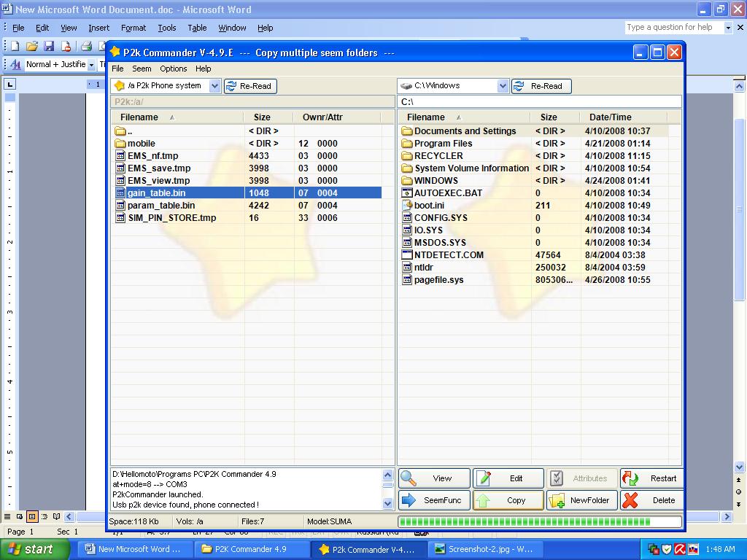Open the Options menu in P2k Commander
Viewport: 747px width, 560px height.
174,69
